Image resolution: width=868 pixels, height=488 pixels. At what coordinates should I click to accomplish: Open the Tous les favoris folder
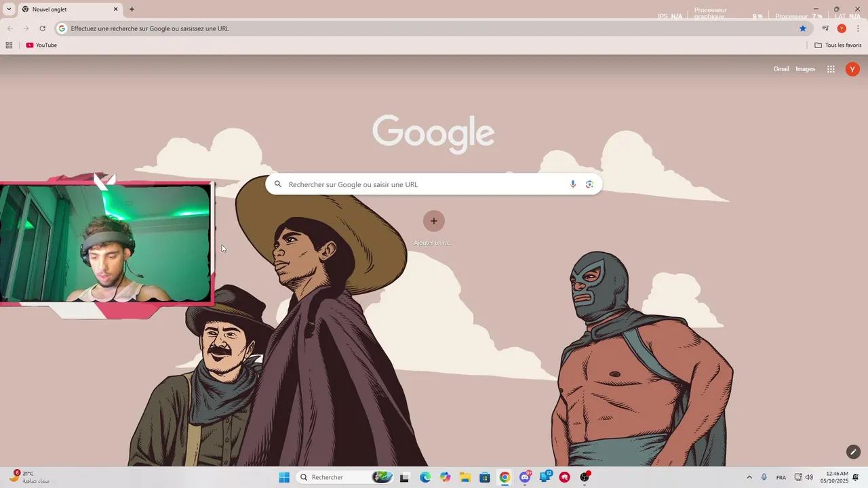pyautogui.click(x=838, y=45)
